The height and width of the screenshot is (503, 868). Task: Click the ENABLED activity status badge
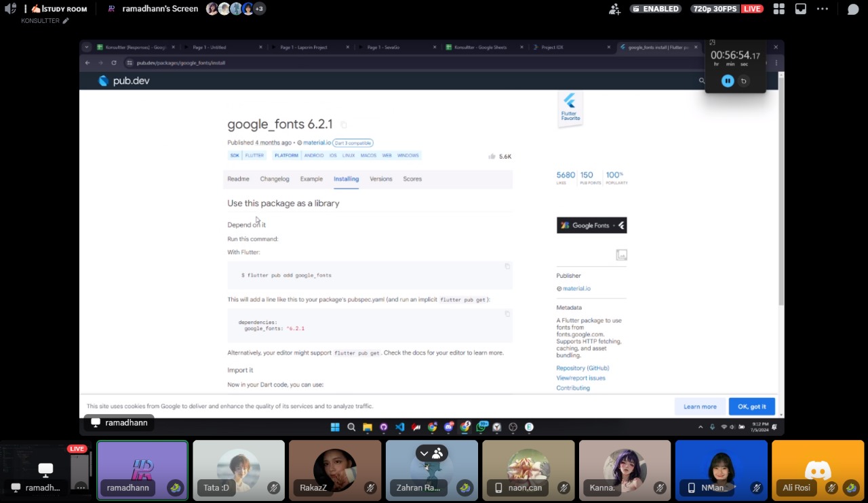[656, 9]
